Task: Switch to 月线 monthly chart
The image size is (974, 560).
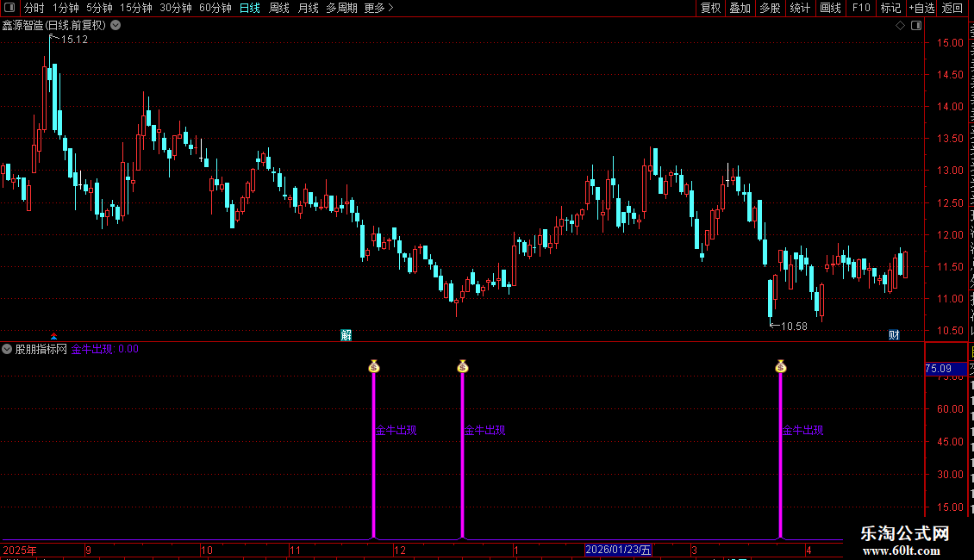Action: pos(308,8)
